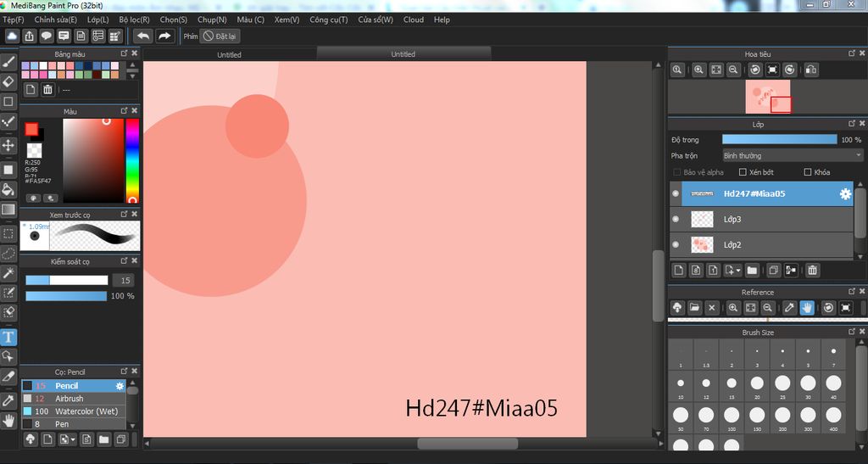Select the Pen brush
This screenshot has width=868, height=464.
coord(74,424)
